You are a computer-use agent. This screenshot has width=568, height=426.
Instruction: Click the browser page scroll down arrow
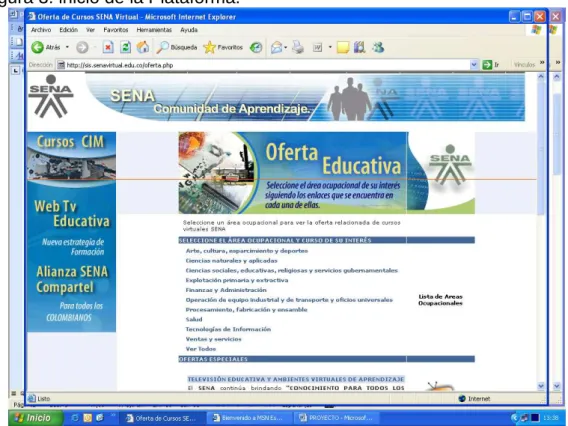(x=541, y=386)
